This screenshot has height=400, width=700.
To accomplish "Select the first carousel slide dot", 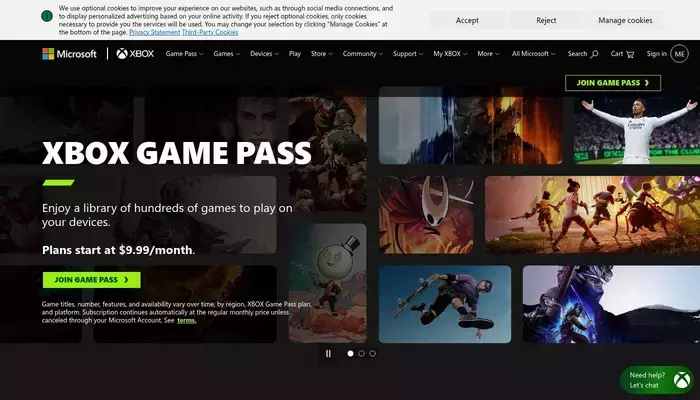I will click(350, 354).
